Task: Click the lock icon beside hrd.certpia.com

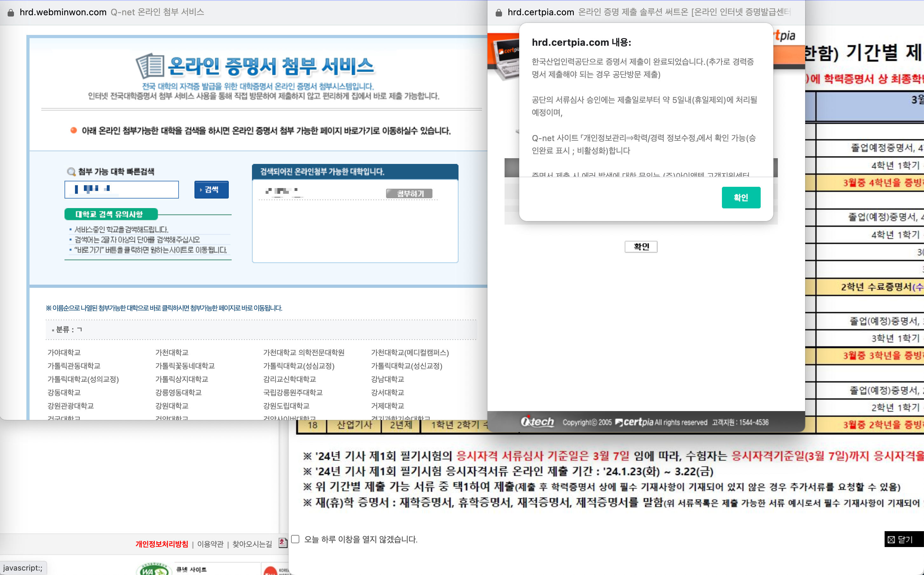Action: pyautogui.click(x=499, y=13)
